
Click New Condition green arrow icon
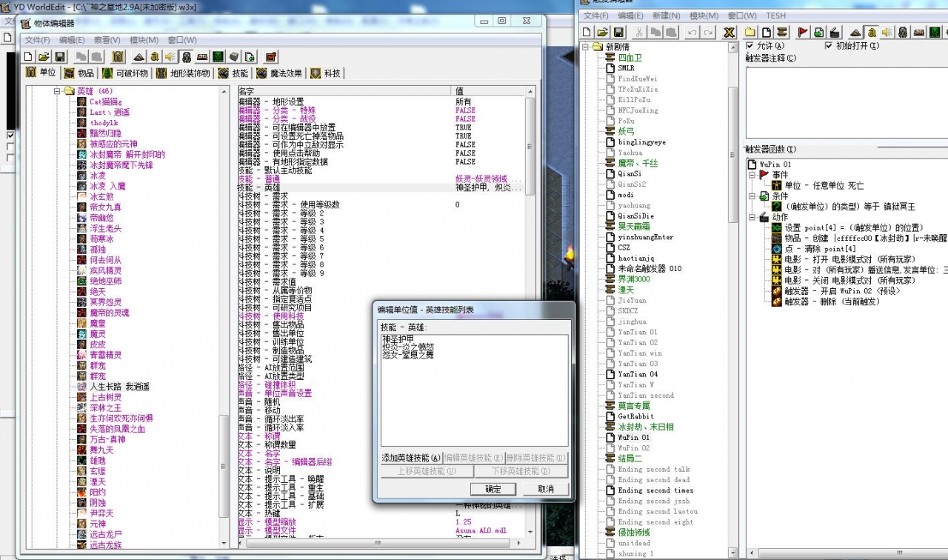819,33
